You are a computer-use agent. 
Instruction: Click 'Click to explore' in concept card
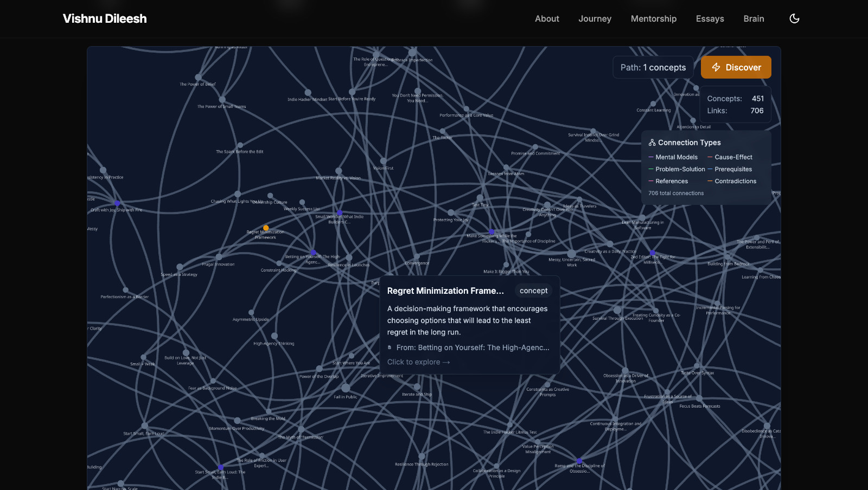pyautogui.click(x=418, y=362)
